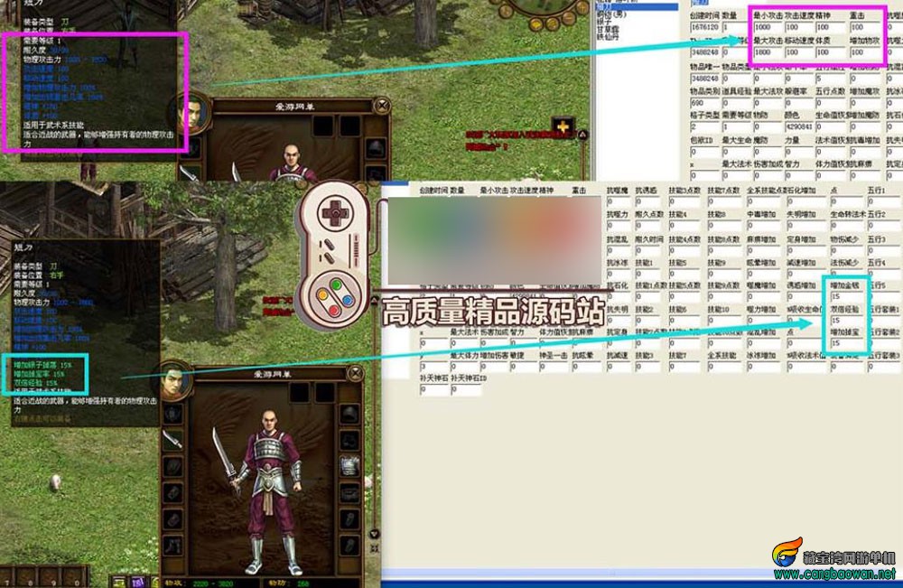Image resolution: width=903 pixels, height=588 pixels.
Task: Click the helmet slot in lower equipment panel
Action: pos(349,415)
